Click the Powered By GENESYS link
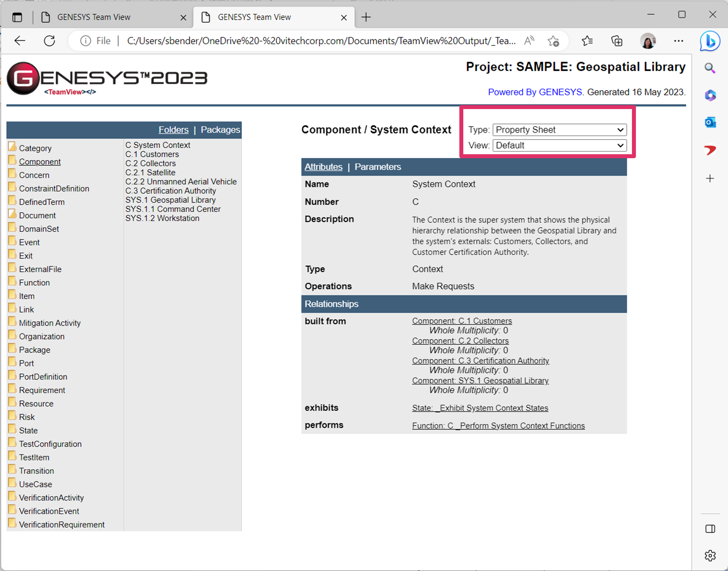The width and height of the screenshot is (728, 571). (535, 92)
